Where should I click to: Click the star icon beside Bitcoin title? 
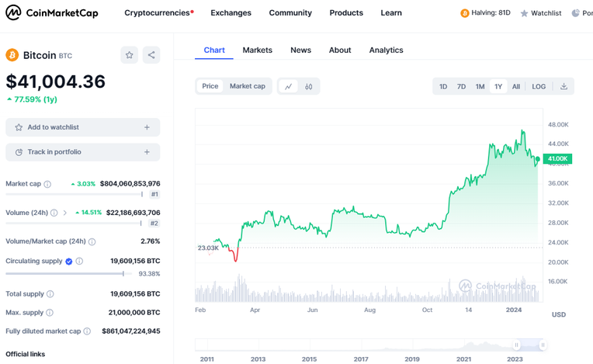[x=130, y=55]
